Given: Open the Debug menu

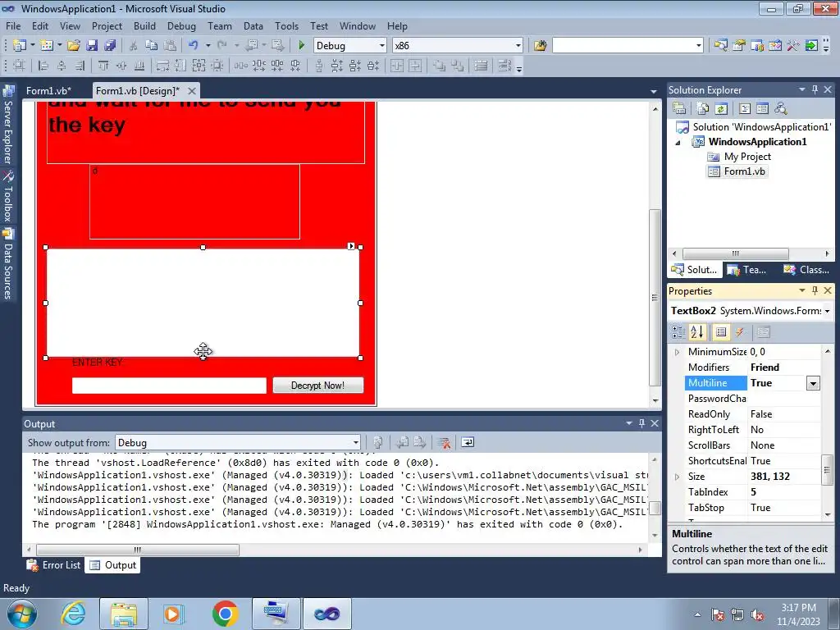Looking at the screenshot, I should [x=181, y=25].
